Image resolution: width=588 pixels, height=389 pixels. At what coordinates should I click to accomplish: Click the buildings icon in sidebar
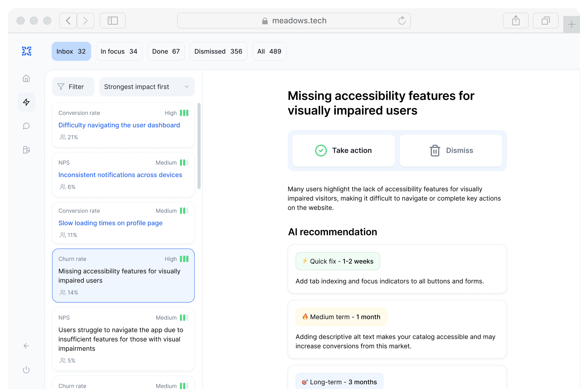point(26,150)
